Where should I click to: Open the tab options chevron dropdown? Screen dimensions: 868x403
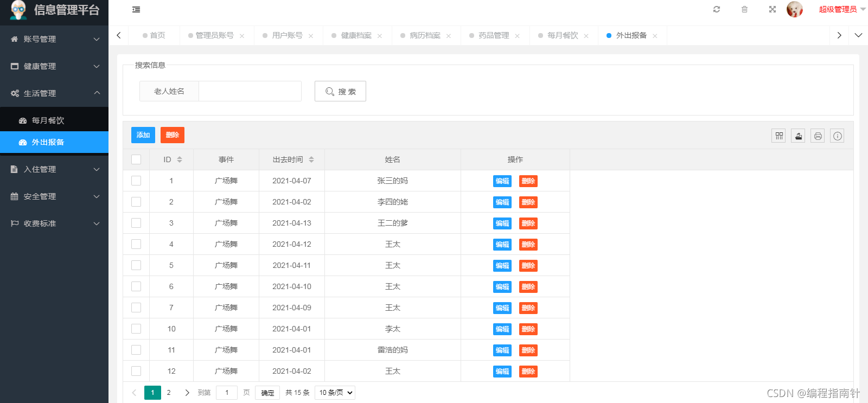click(x=858, y=35)
